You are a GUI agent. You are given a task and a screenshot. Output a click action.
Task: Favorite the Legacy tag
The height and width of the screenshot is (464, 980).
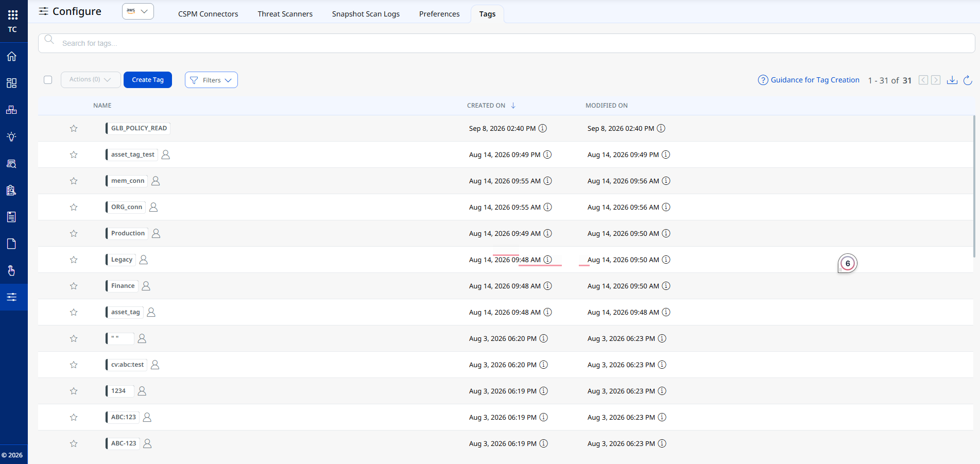(x=74, y=260)
